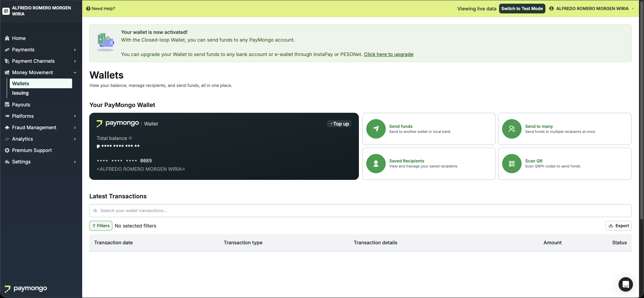Image resolution: width=644 pixels, height=298 pixels.
Task: Click the Send to many card
Action: (565, 129)
